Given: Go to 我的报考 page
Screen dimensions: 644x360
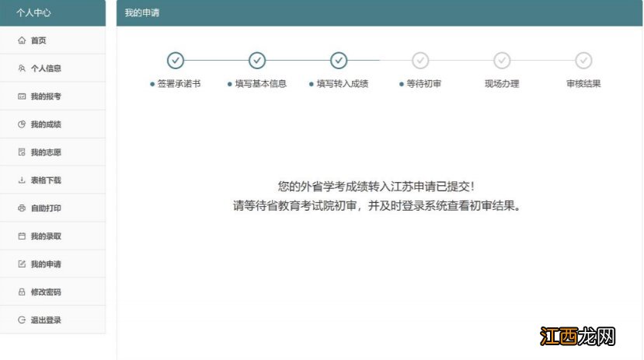Looking at the screenshot, I should coord(53,96).
